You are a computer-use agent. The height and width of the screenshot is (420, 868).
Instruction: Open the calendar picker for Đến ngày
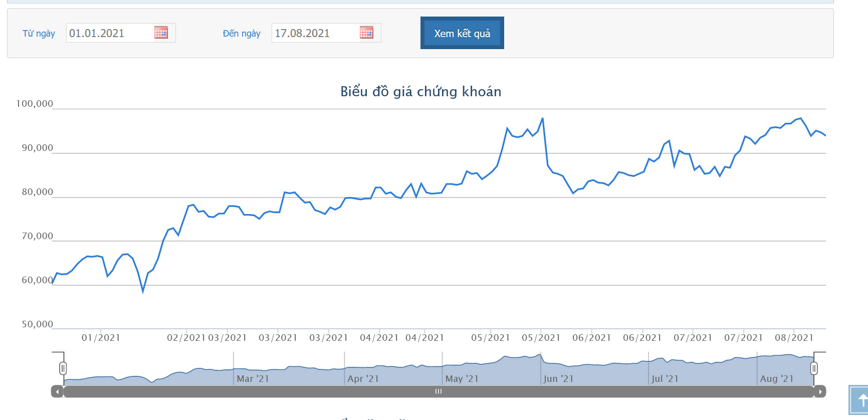click(x=366, y=33)
